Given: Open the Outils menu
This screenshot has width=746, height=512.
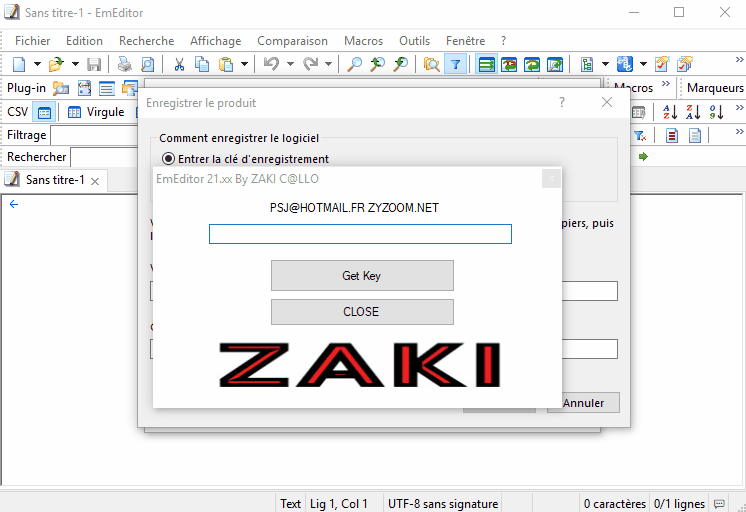Looking at the screenshot, I should click(414, 41).
